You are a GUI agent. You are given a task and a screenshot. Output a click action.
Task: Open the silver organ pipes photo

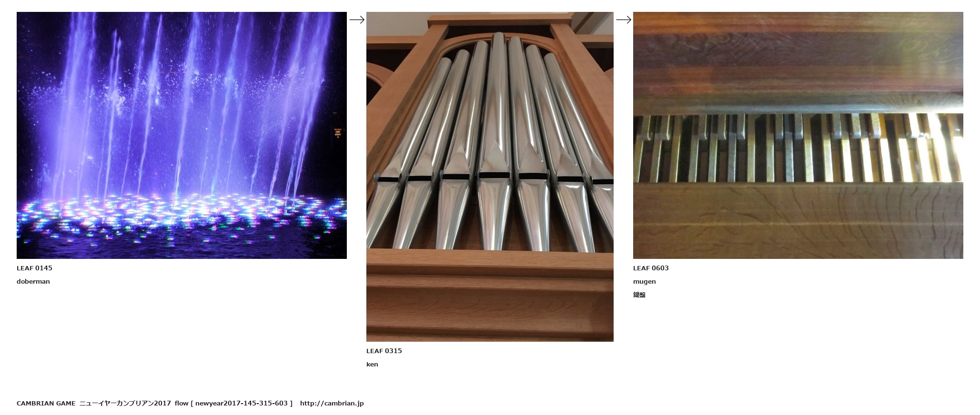490,177
